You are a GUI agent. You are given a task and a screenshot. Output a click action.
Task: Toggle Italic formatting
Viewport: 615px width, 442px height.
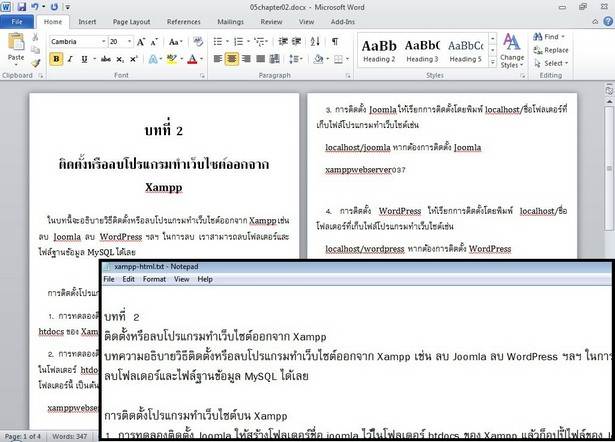pyautogui.click(x=70, y=59)
